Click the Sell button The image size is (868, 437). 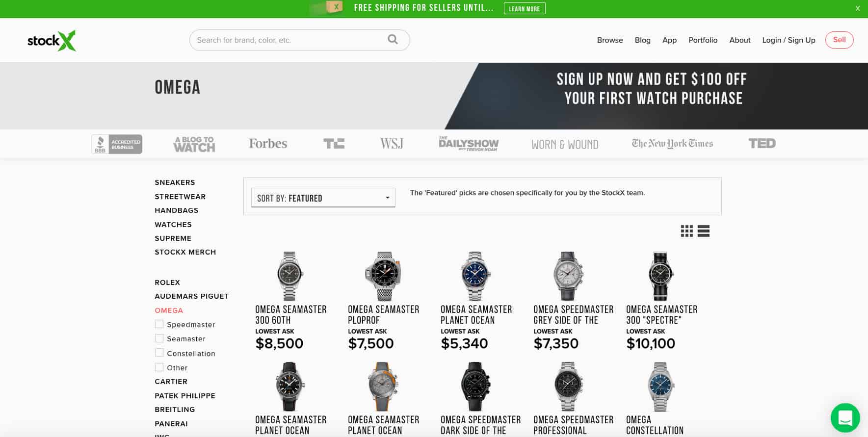point(839,40)
